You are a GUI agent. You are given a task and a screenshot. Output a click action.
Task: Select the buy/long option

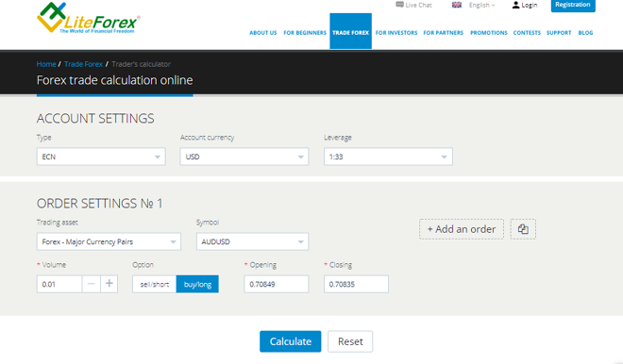(197, 284)
